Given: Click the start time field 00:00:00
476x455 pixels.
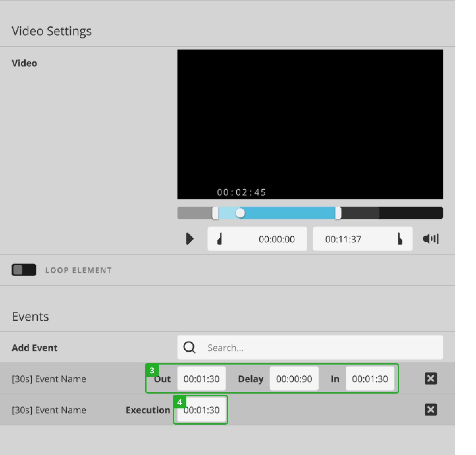Looking at the screenshot, I should coord(276,239).
